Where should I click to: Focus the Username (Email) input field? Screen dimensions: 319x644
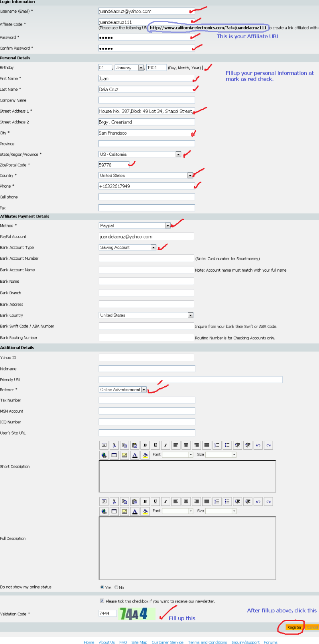(147, 11)
